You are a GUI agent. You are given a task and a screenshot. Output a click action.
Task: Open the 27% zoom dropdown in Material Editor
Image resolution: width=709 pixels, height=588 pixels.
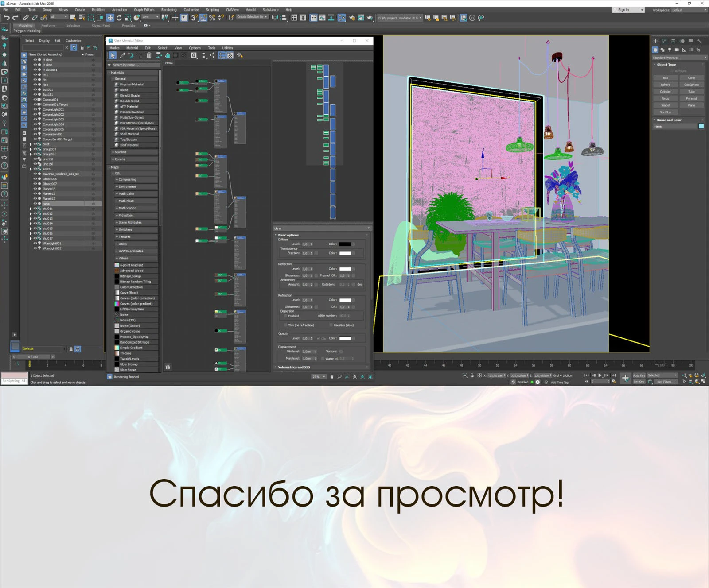coord(319,377)
